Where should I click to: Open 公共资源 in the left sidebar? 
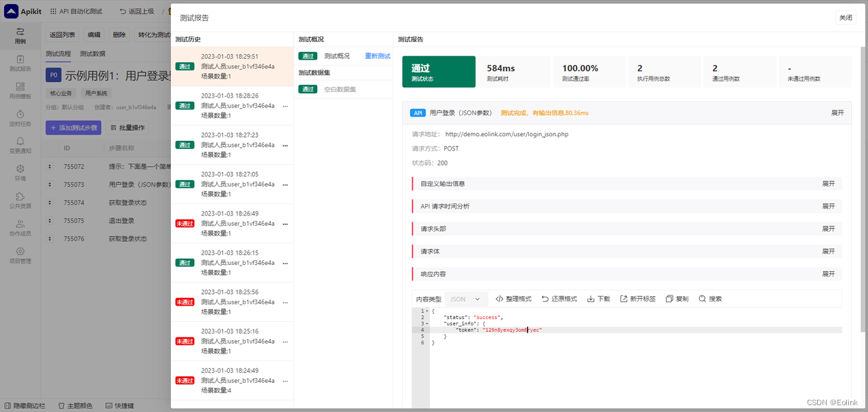[x=20, y=201]
